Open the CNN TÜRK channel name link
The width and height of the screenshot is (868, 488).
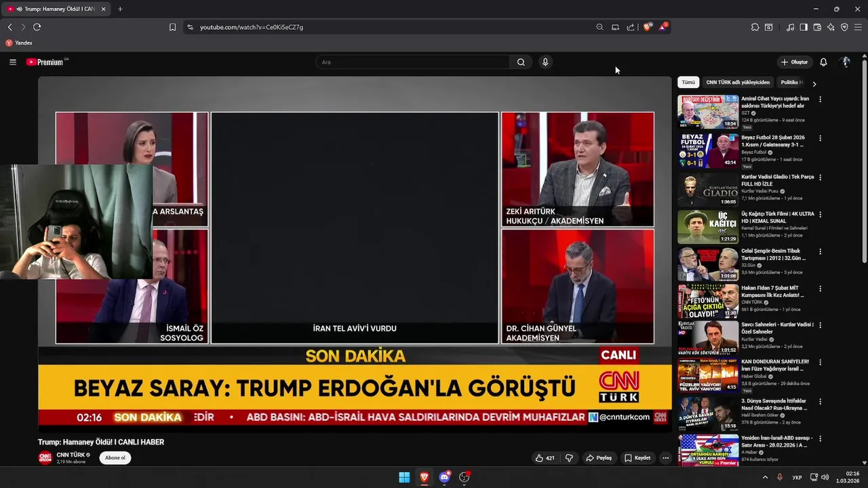coord(71,455)
